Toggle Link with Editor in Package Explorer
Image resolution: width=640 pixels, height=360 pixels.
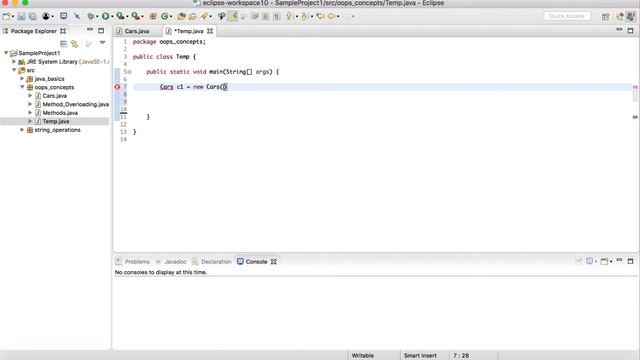pyautogui.click(x=74, y=43)
